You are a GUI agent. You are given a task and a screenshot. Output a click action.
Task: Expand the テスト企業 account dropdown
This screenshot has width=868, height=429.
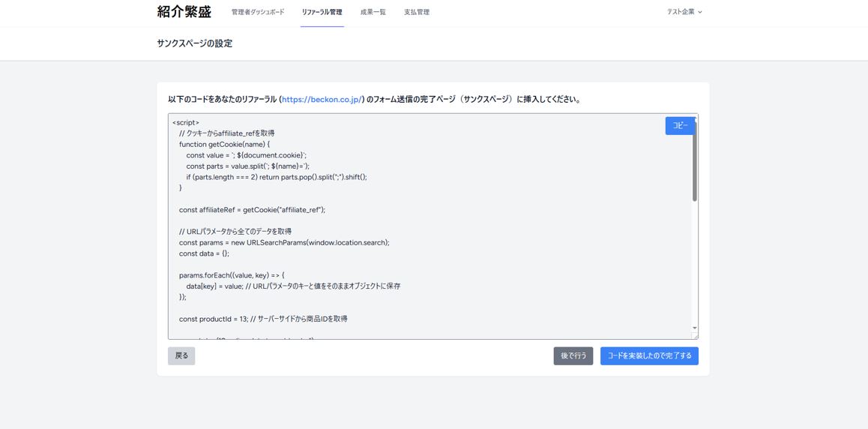tap(684, 12)
